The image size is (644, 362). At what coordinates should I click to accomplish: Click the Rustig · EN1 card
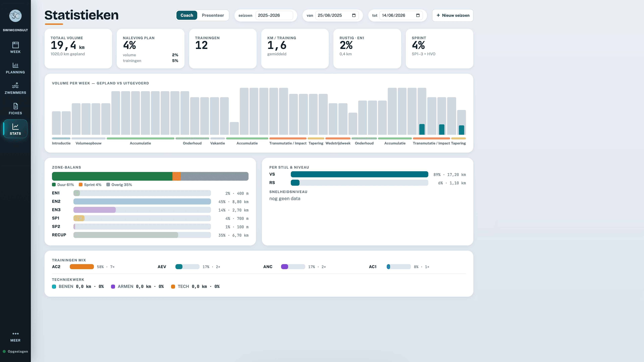point(367,48)
